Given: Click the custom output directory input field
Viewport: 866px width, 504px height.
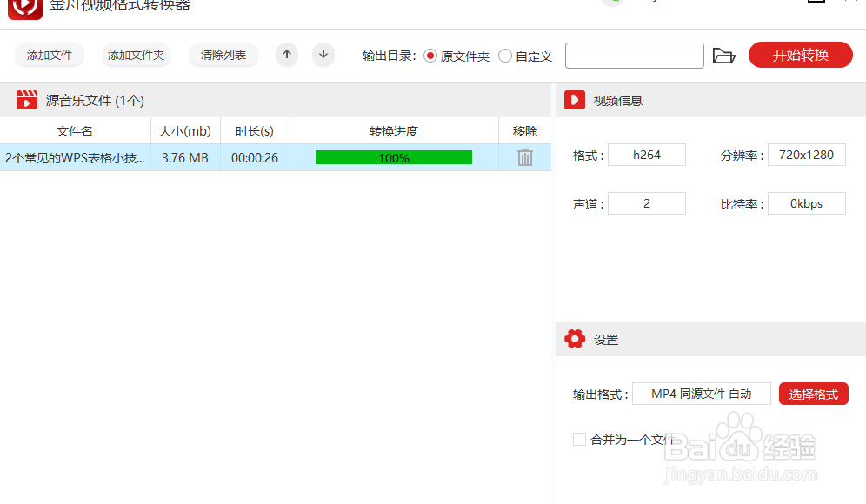Looking at the screenshot, I should [634, 55].
